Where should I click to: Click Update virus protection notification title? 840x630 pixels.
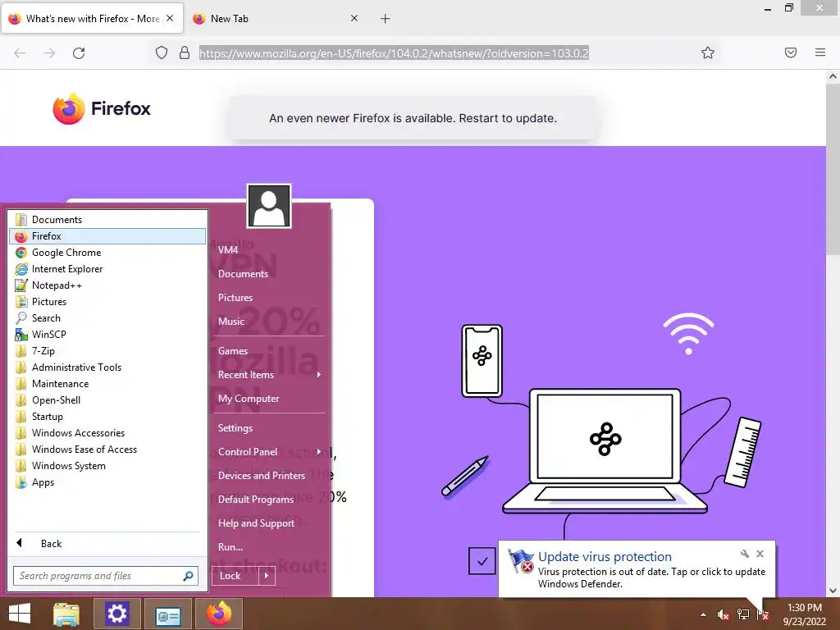coord(605,557)
